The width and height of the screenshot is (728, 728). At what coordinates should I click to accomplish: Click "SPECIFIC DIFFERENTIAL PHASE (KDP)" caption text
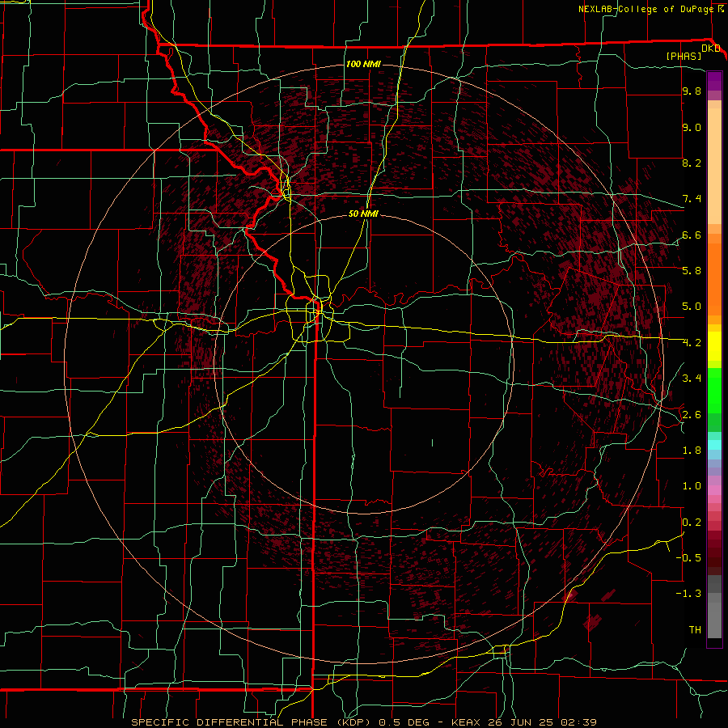coord(250,722)
